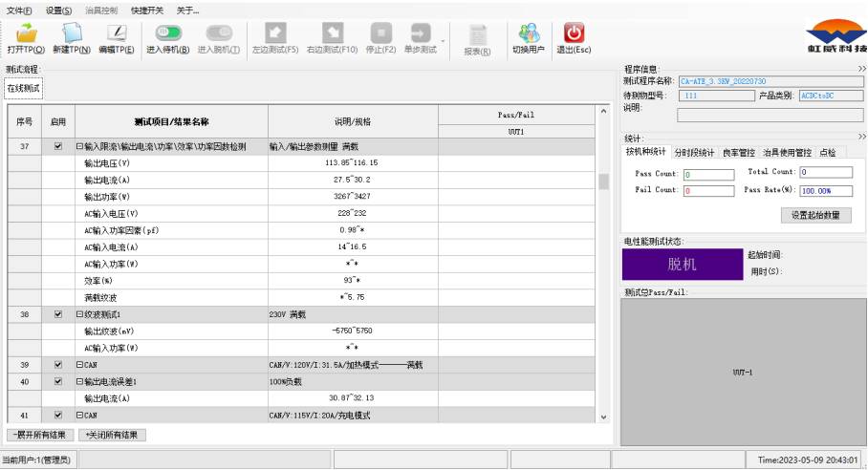Click the 切换用户 switch user icon
This screenshot has width=868, height=470.
(x=529, y=33)
